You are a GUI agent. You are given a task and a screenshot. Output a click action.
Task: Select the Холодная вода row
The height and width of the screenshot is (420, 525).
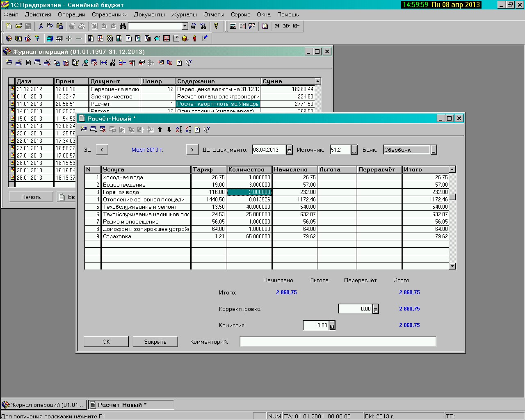pyautogui.click(x=267, y=178)
